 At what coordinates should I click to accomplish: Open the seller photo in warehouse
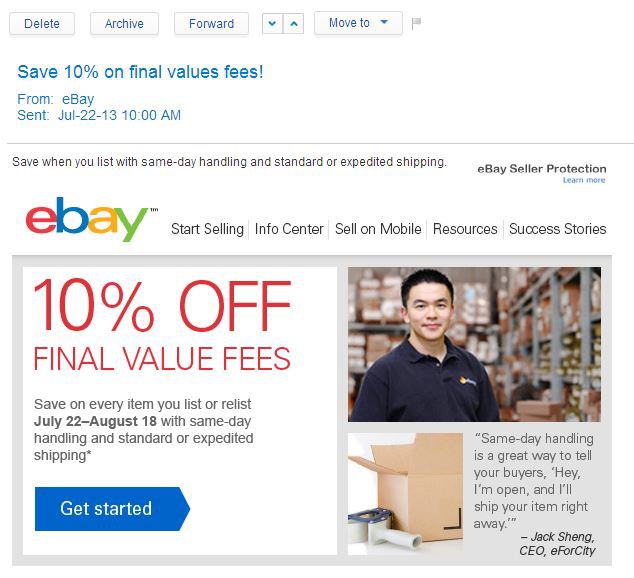click(474, 344)
